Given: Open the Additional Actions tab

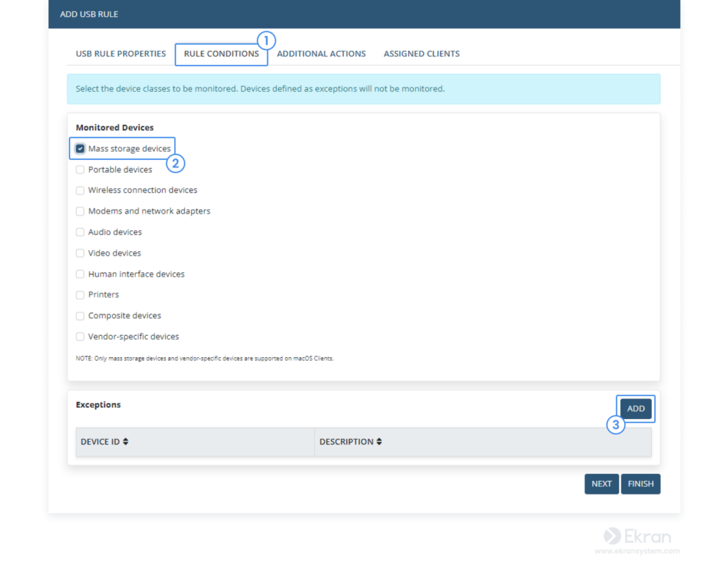Looking at the screenshot, I should tap(321, 54).
